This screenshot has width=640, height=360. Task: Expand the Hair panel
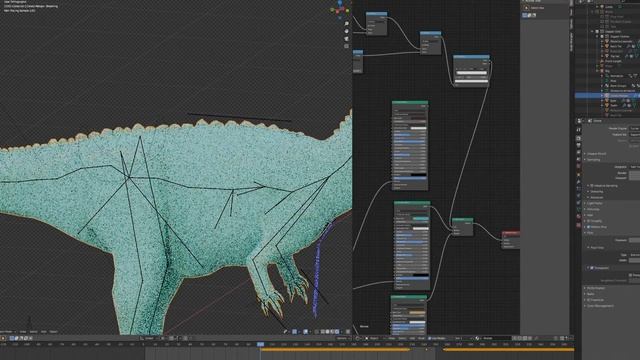point(590,215)
